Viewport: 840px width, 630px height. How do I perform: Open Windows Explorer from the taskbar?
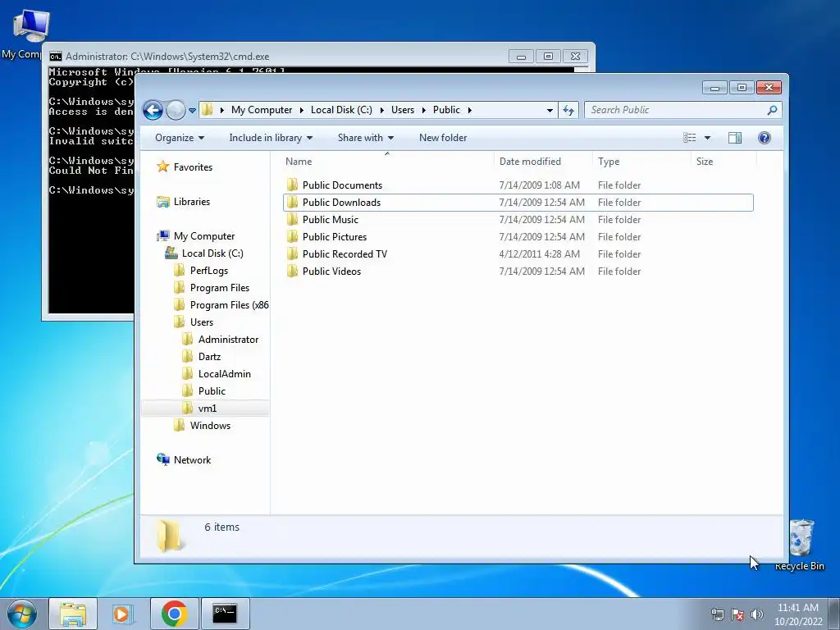pyautogui.click(x=73, y=614)
